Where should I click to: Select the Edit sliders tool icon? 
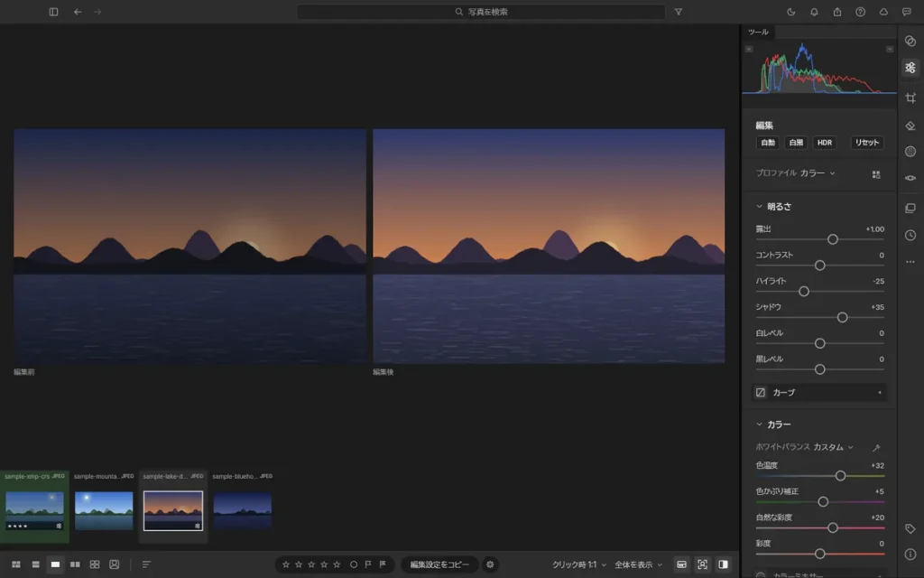point(910,68)
